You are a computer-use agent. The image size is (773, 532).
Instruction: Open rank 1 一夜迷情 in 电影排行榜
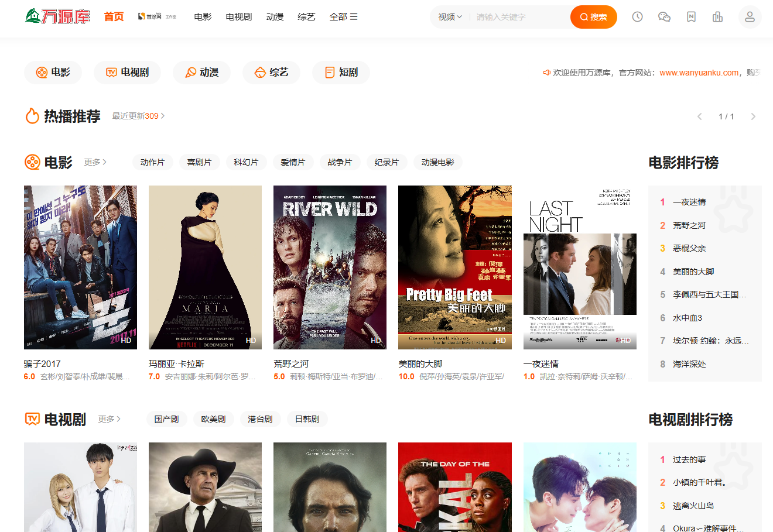[x=689, y=202]
